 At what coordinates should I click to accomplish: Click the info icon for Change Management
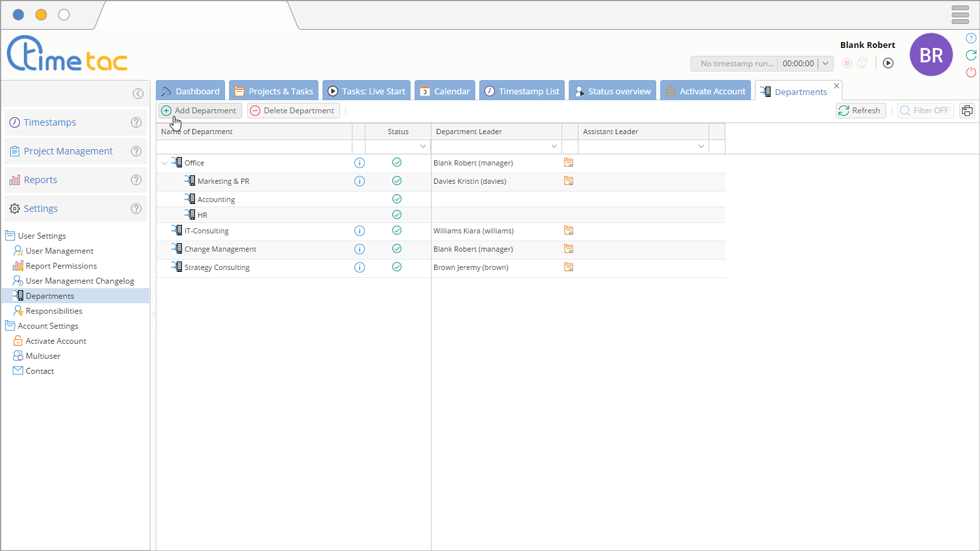pos(359,249)
